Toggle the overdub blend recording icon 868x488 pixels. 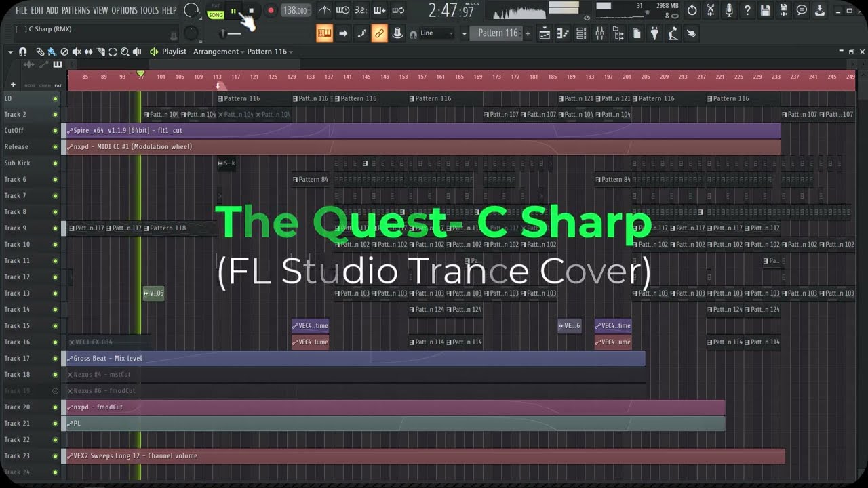pos(379,10)
